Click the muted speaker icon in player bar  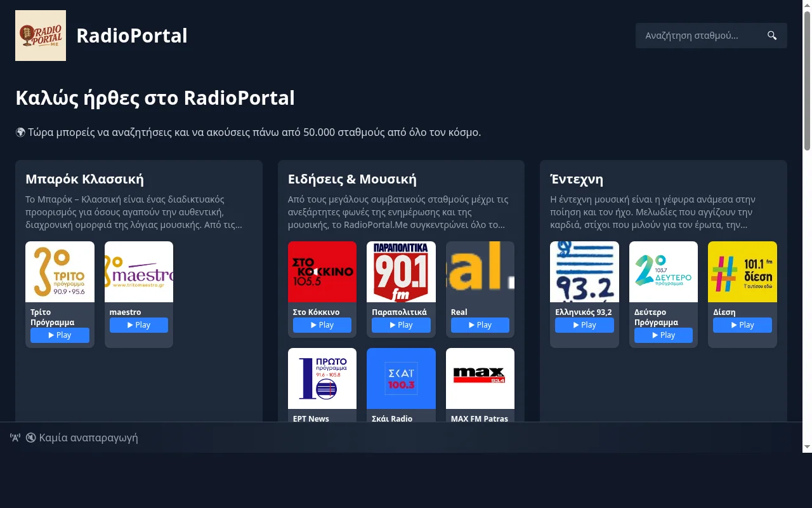[x=30, y=438]
